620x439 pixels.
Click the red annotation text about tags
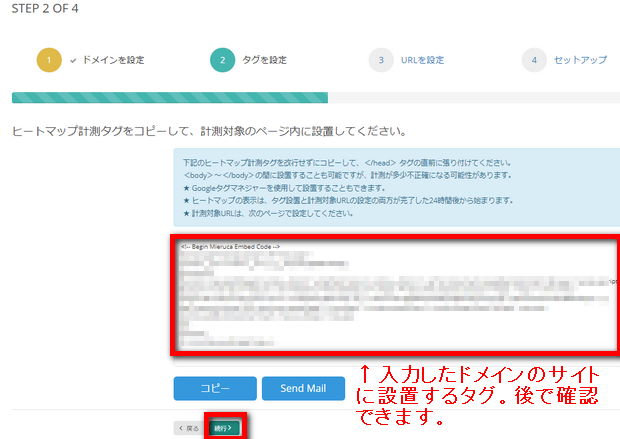coord(480,397)
